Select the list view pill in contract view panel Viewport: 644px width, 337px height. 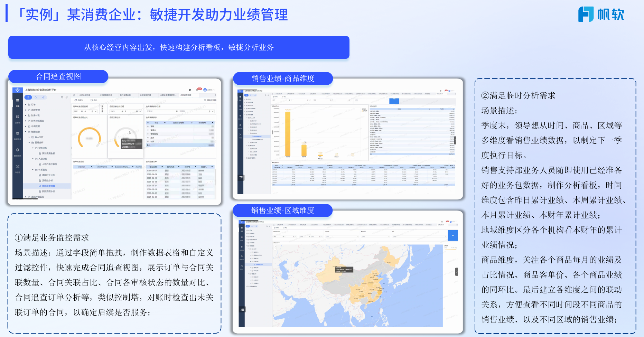[x=28, y=97]
